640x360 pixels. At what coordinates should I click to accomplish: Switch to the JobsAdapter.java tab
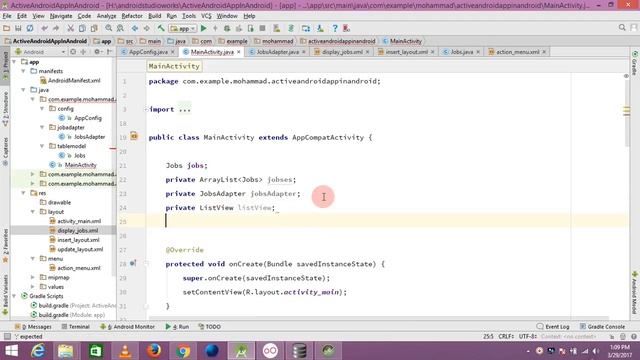click(x=278, y=52)
